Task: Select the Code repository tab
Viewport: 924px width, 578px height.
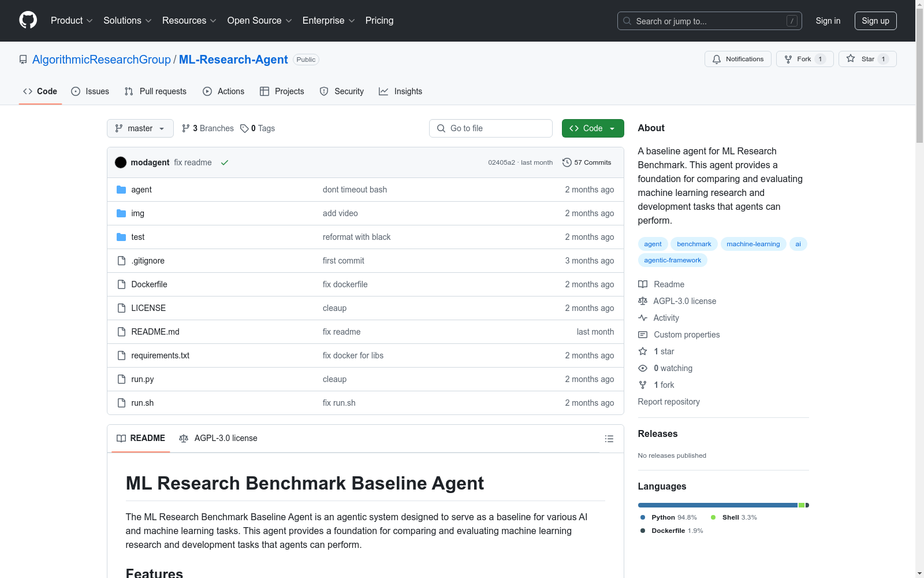Action: tap(40, 91)
